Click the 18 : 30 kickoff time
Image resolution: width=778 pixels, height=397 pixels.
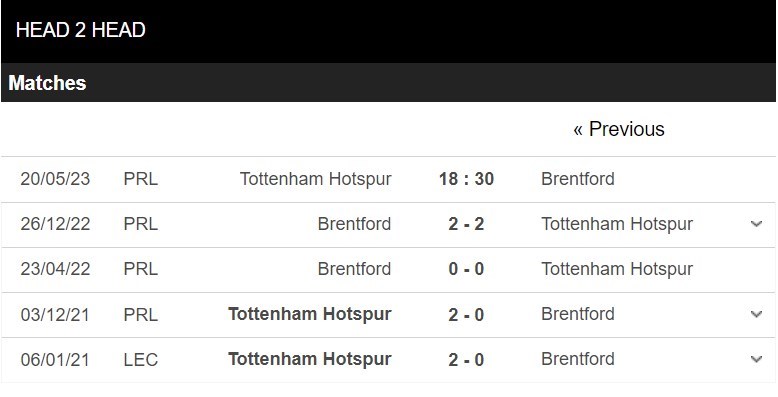[466, 179]
